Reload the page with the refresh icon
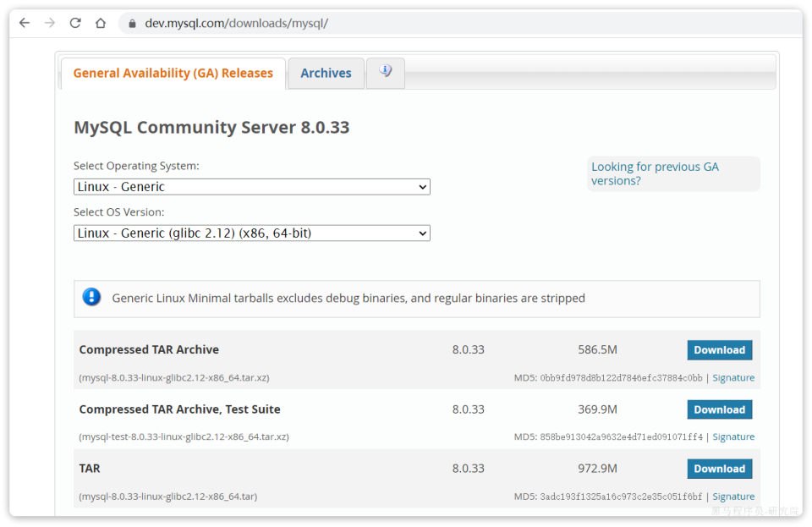This screenshot has height=527, width=812. coord(75,23)
